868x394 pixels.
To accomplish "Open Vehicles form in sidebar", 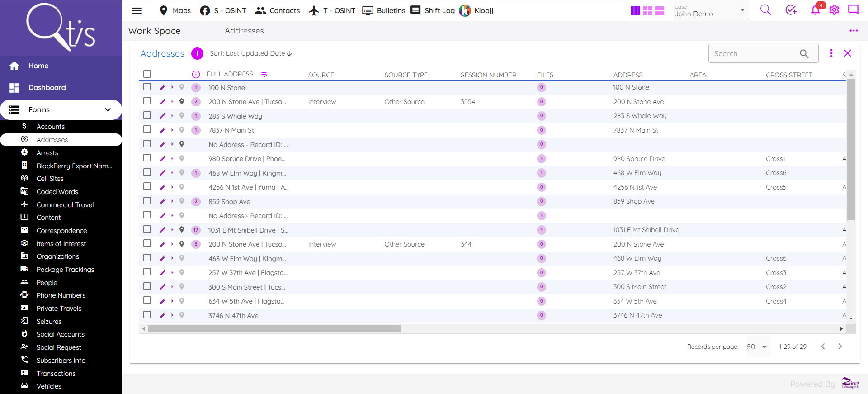I will pyautogui.click(x=49, y=386).
